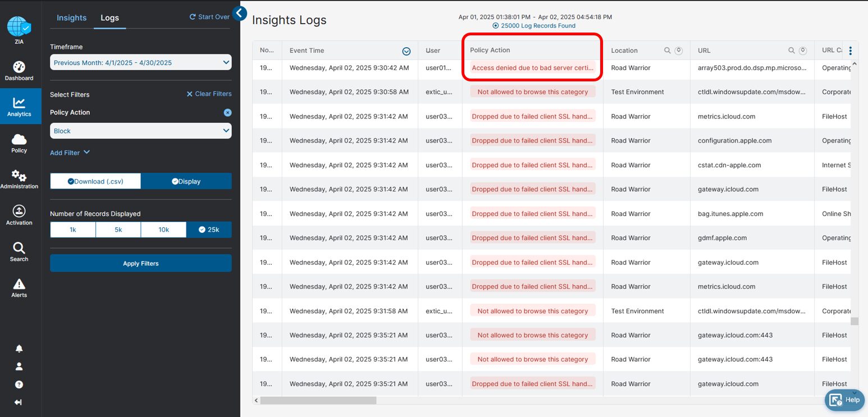This screenshot has height=417, width=868.
Task: Remove the Policy Action filter
Action: coord(227,113)
